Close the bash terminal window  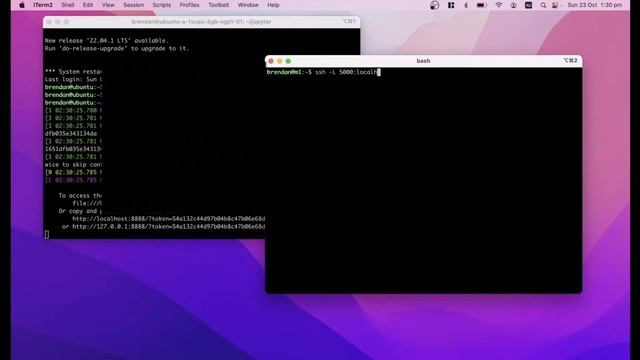[271, 61]
